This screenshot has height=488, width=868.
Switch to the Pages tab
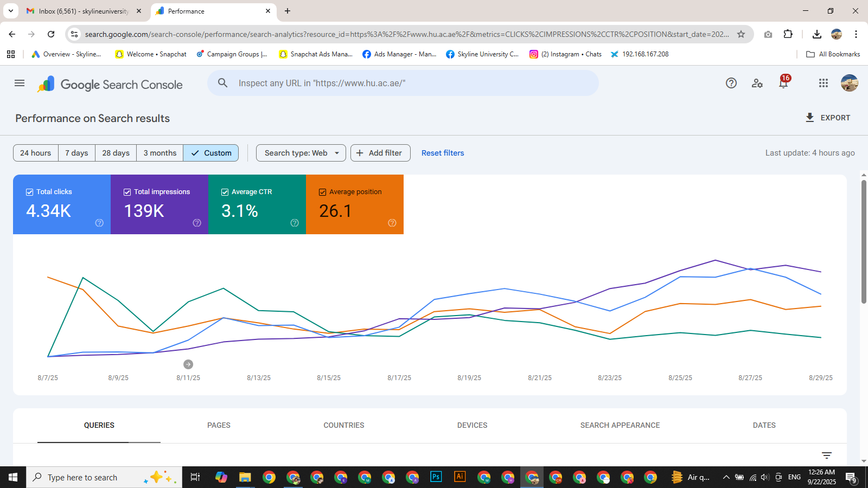point(219,425)
